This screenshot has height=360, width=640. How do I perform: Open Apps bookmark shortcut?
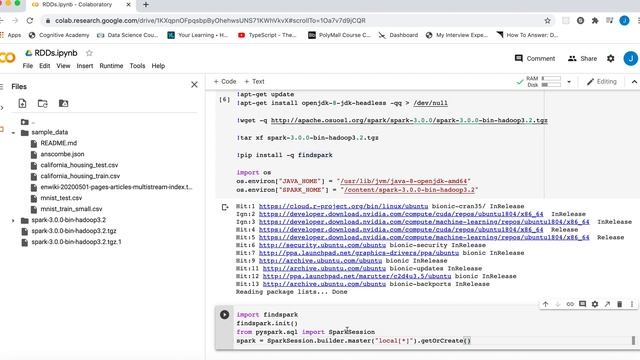[11, 35]
